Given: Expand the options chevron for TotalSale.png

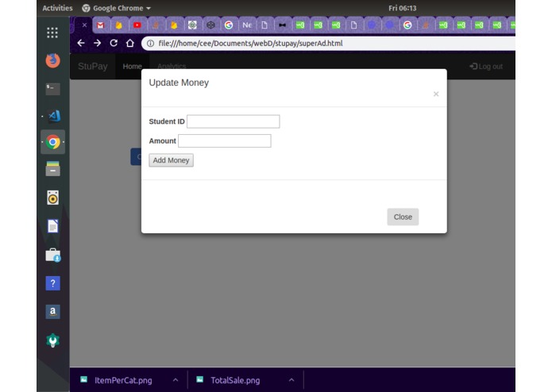Looking at the screenshot, I should 291,380.
